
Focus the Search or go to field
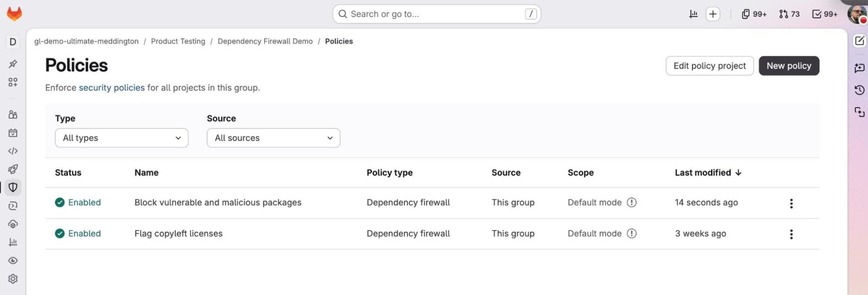(437, 14)
